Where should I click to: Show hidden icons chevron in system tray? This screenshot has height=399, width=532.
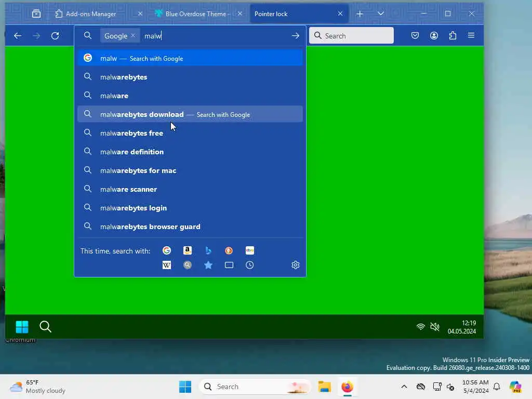[404, 387]
